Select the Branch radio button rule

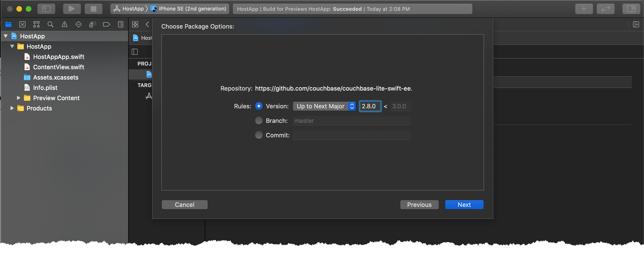[x=259, y=120]
